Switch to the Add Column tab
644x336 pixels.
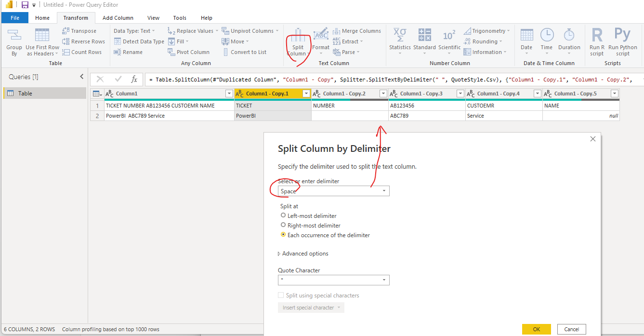tap(118, 18)
